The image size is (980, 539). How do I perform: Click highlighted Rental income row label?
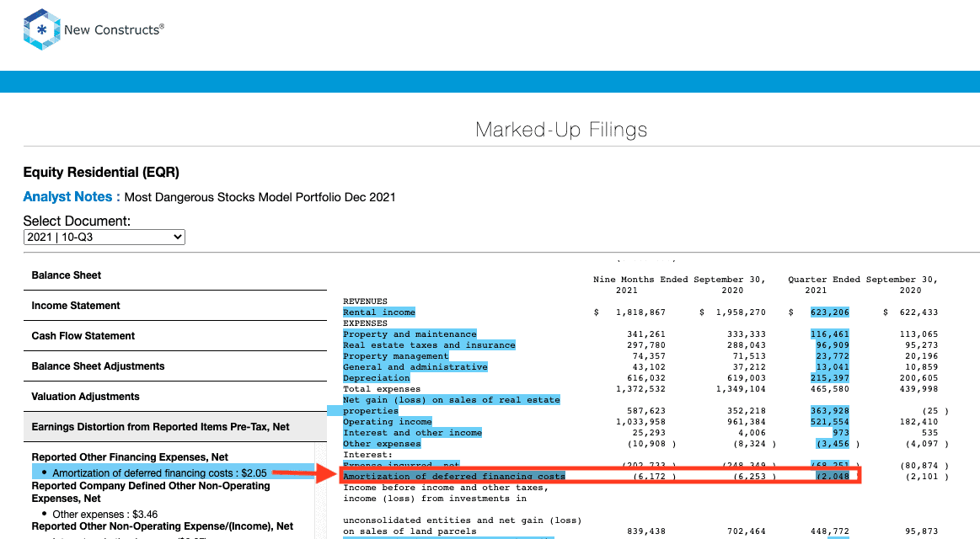point(378,312)
